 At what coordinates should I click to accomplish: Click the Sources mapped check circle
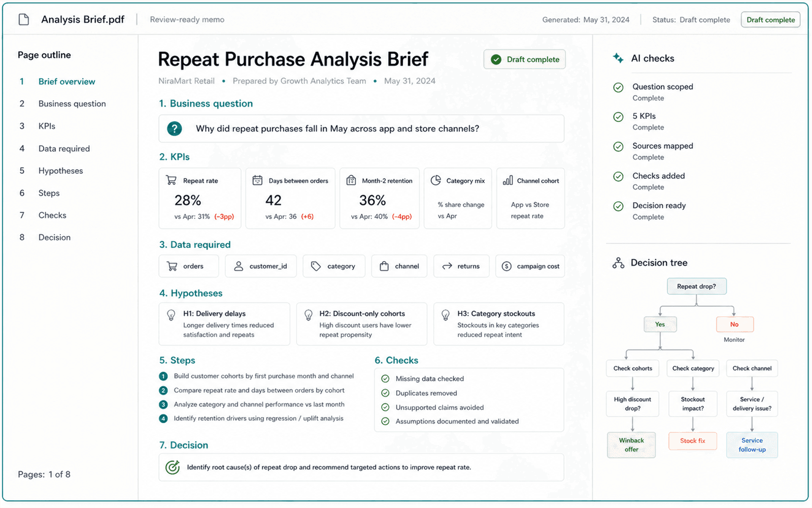coord(618,147)
